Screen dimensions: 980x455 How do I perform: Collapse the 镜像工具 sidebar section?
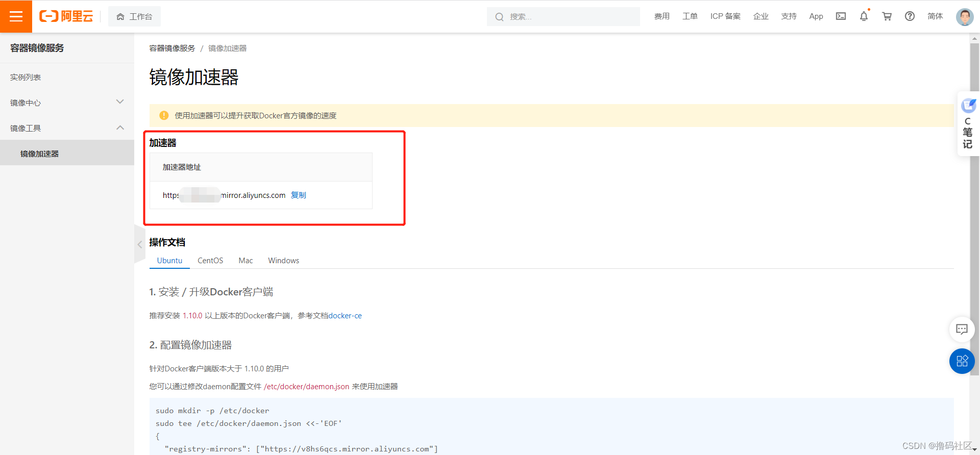click(x=67, y=128)
